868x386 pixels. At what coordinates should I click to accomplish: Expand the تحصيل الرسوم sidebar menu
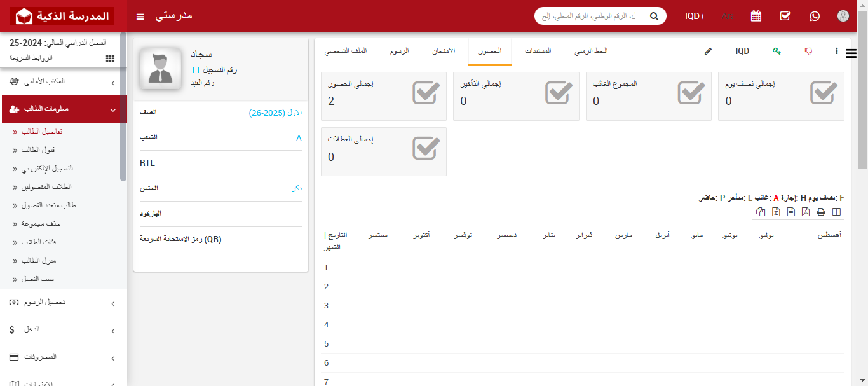[64, 303]
